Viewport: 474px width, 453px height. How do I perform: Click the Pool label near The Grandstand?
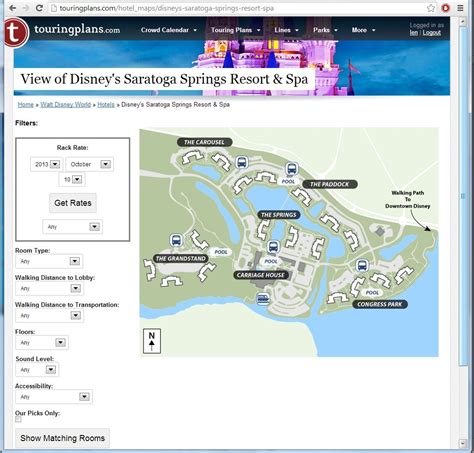pyautogui.click(x=221, y=252)
